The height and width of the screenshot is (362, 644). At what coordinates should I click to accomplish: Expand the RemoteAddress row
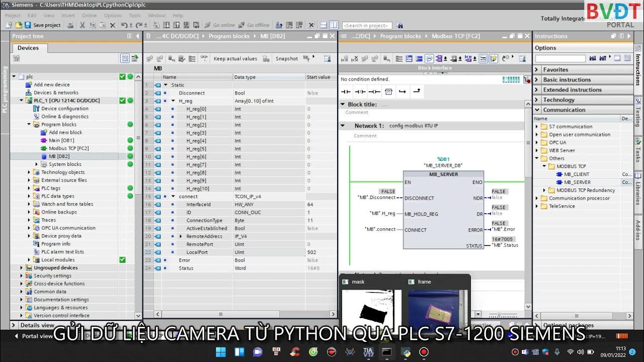(181, 236)
